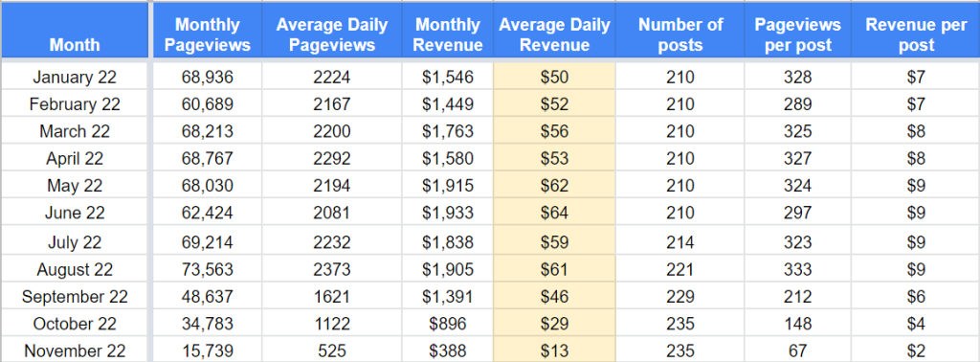
Task: Select the November 22 month cell
Action: tap(75, 351)
